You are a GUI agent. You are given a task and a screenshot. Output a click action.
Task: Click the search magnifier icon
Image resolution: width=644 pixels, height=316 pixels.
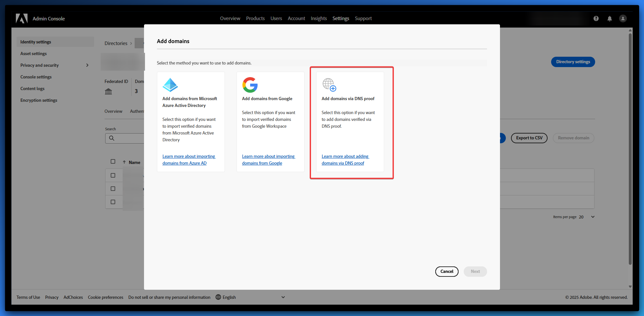112,138
